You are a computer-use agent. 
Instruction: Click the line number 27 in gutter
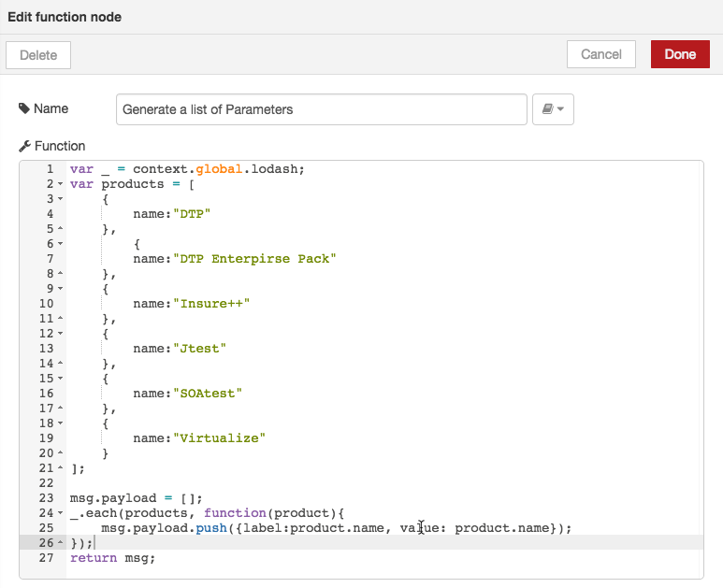point(46,557)
